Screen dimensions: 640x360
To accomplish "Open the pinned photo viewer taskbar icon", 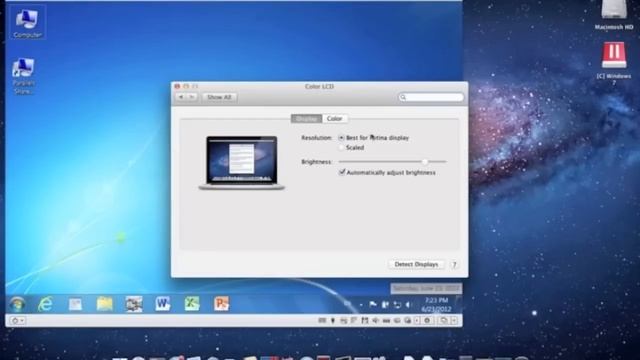I will [133, 304].
